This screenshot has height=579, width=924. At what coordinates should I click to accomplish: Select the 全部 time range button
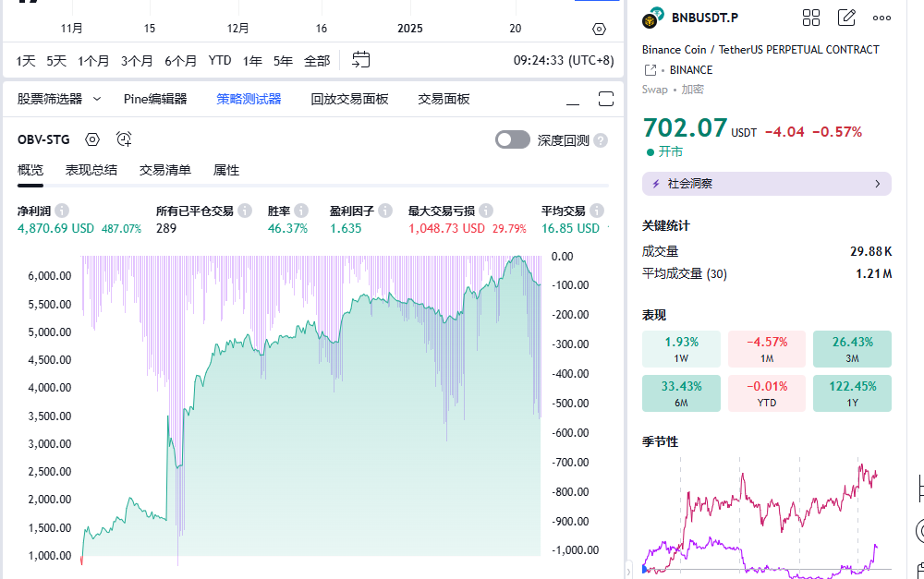click(x=317, y=61)
